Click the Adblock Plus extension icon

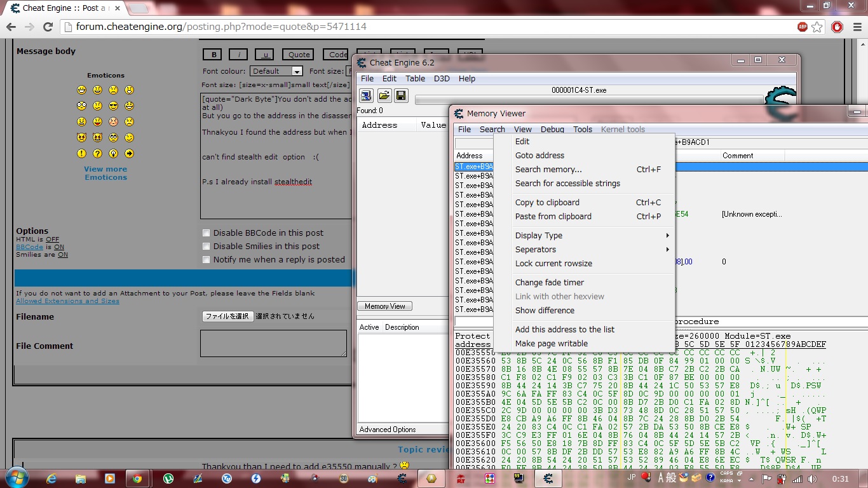[x=803, y=27]
